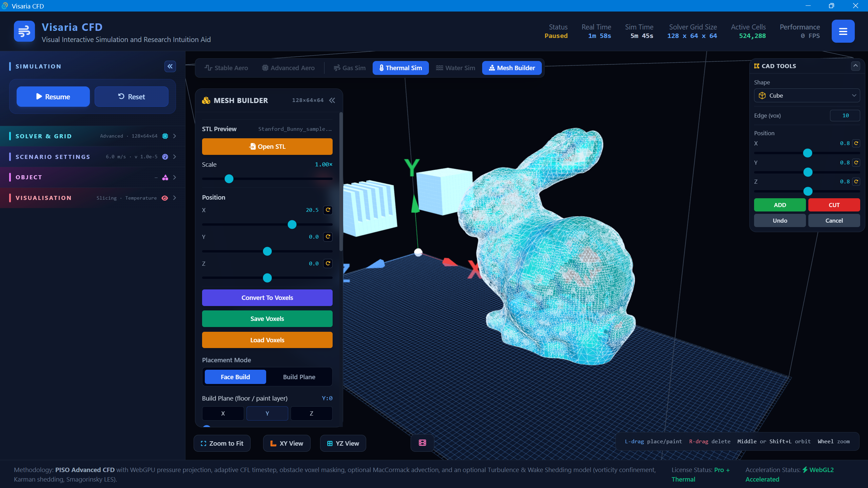Image resolution: width=868 pixels, height=488 pixels.
Task: Reset CAD Tools Y position
Action: (856, 163)
